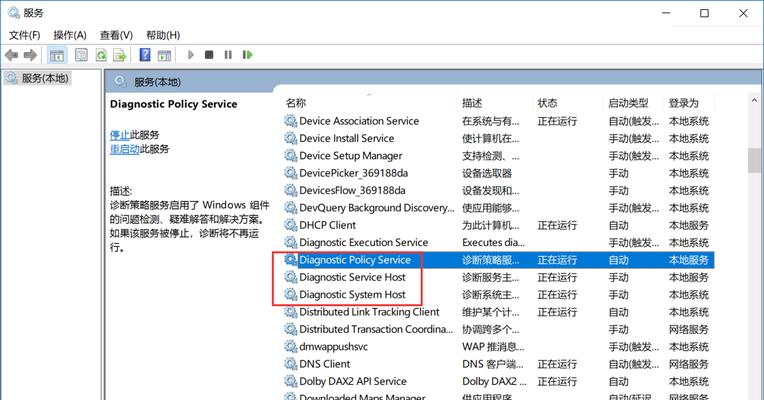Screen dimensions: 764x400
Task: Click gear icon of Device Association Service
Action: click(x=290, y=121)
